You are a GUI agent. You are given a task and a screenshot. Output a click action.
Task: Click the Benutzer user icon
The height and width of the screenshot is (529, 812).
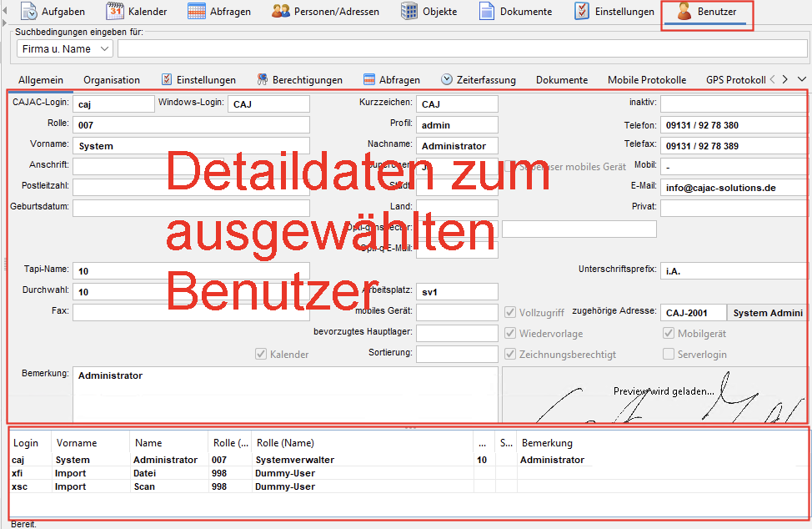[684, 12]
